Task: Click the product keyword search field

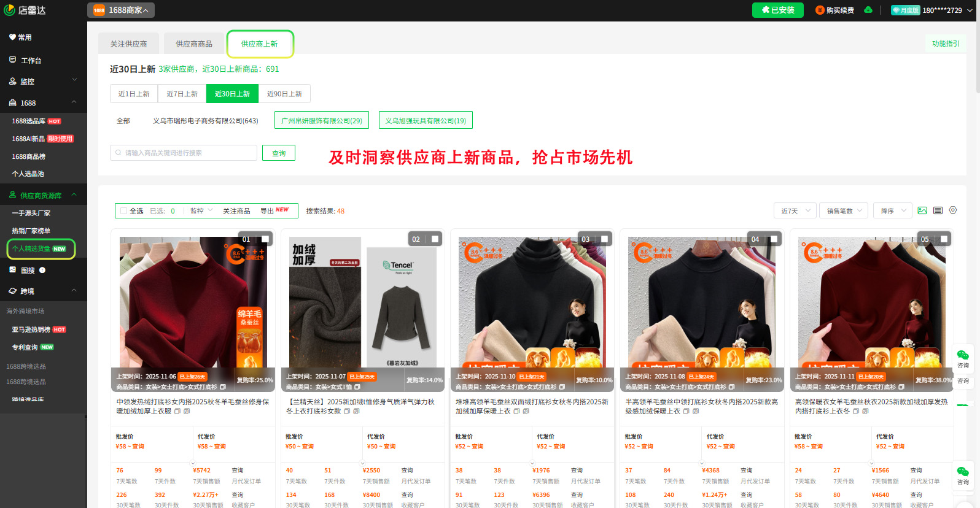Action: 184,153
